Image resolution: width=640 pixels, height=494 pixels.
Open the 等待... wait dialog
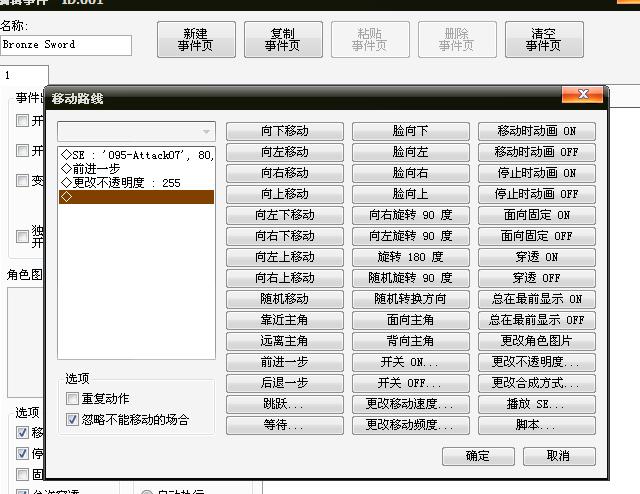pos(284,425)
